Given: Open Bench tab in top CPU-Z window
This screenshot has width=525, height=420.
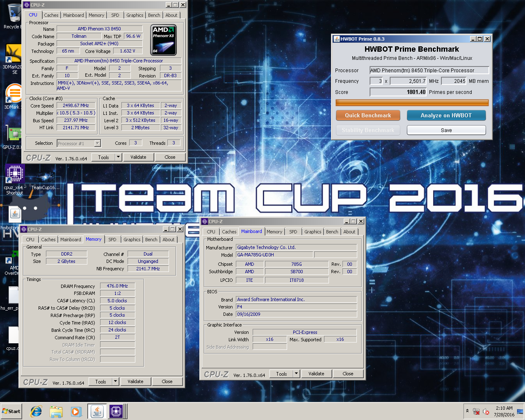Looking at the screenshot, I should pos(154,15).
